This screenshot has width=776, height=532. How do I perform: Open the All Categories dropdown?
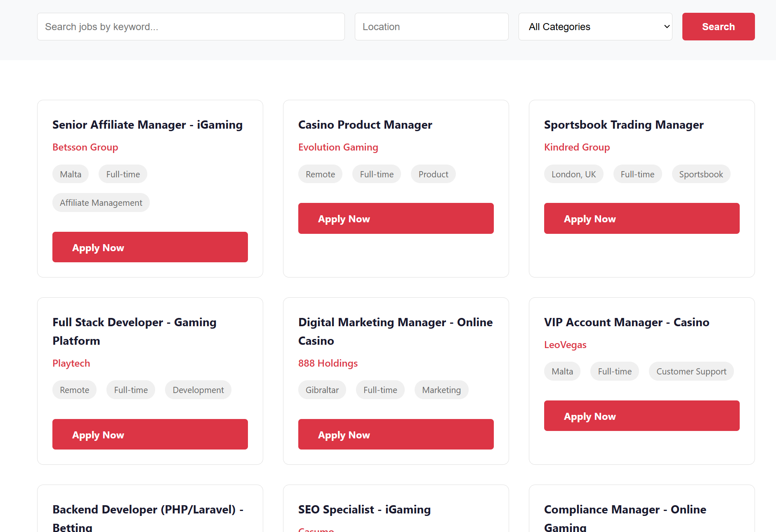[x=595, y=26]
